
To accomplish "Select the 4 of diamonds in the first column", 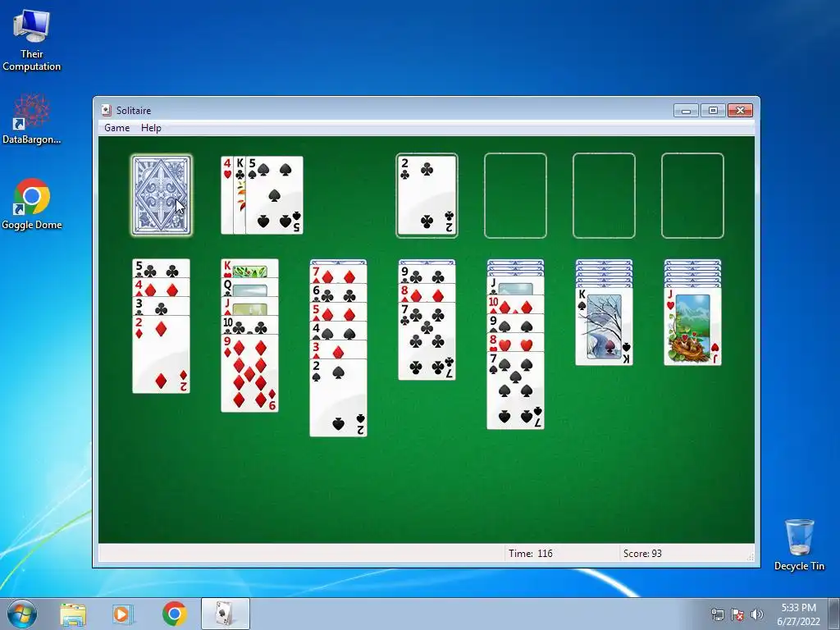I will pos(162,288).
